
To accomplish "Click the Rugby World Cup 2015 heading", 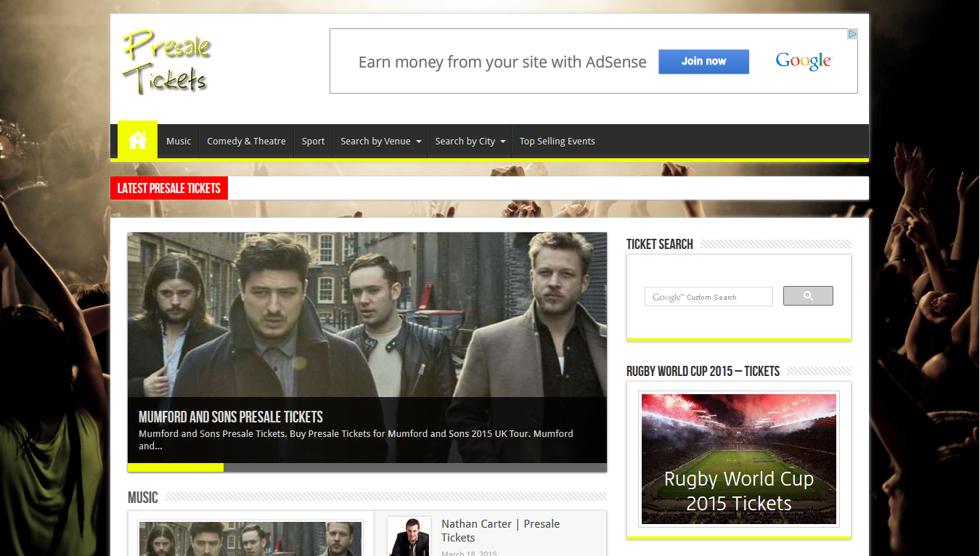I will [703, 372].
